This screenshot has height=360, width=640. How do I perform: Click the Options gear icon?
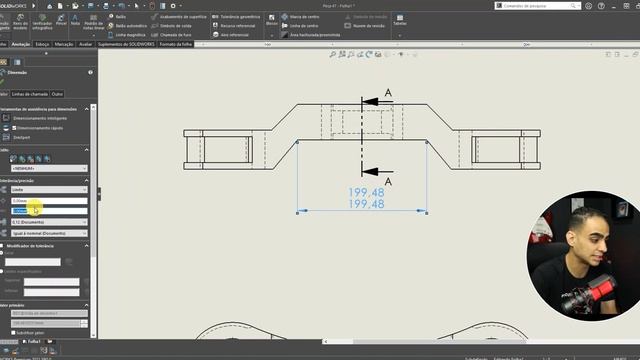point(173,6)
